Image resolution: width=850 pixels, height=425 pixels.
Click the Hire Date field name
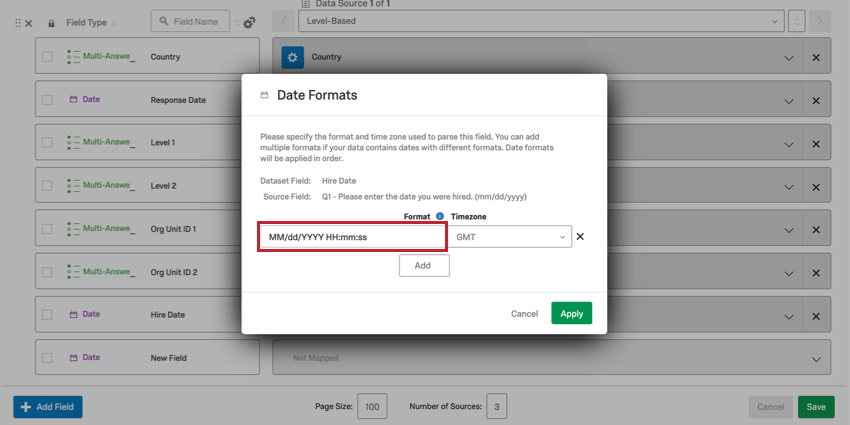168,314
